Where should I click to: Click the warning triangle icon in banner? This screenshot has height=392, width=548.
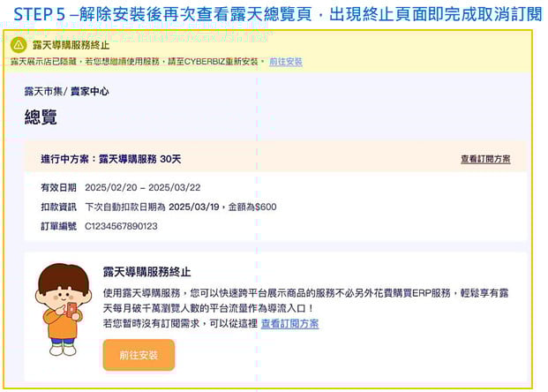[x=19, y=44]
